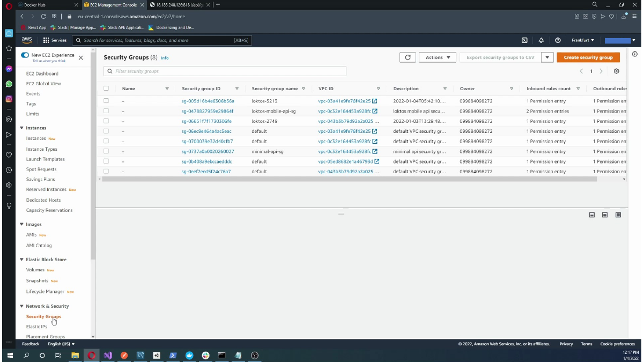Open Opera snapshot camera icon
Viewport: 644px width, 362px height.
click(586, 16)
